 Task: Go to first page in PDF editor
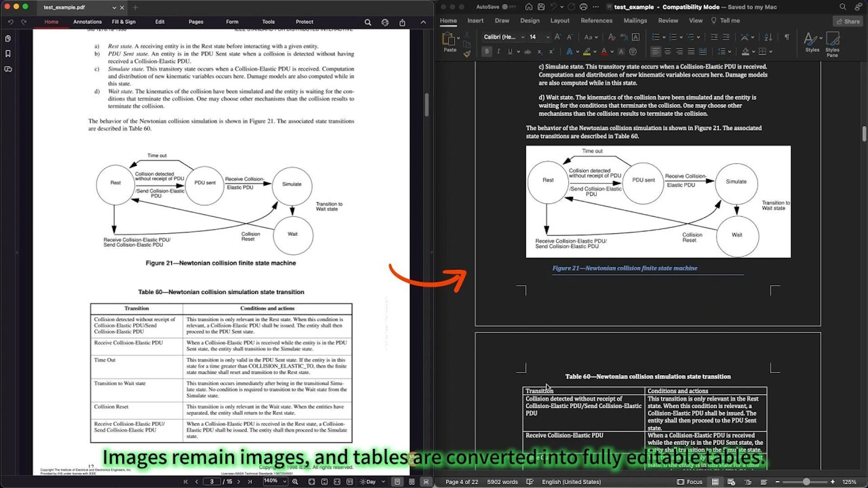[x=186, y=481]
